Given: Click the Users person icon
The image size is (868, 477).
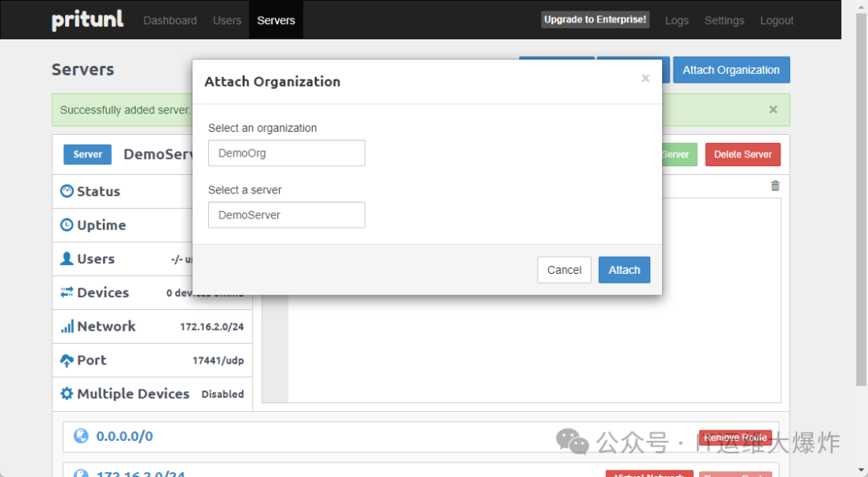Looking at the screenshot, I should [67, 259].
